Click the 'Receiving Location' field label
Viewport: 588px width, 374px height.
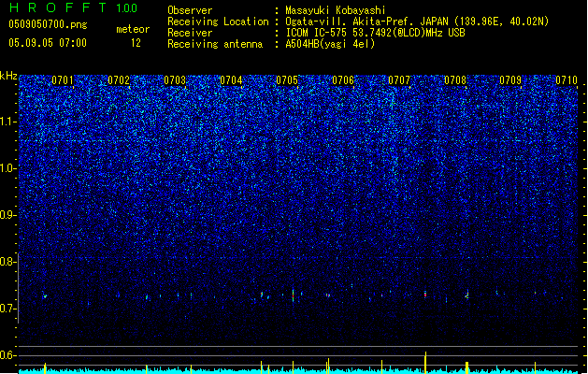[x=218, y=22]
